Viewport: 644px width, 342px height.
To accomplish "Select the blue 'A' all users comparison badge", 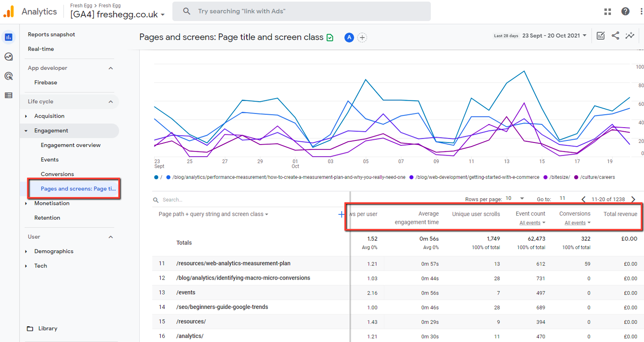I will pyautogui.click(x=349, y=38).
